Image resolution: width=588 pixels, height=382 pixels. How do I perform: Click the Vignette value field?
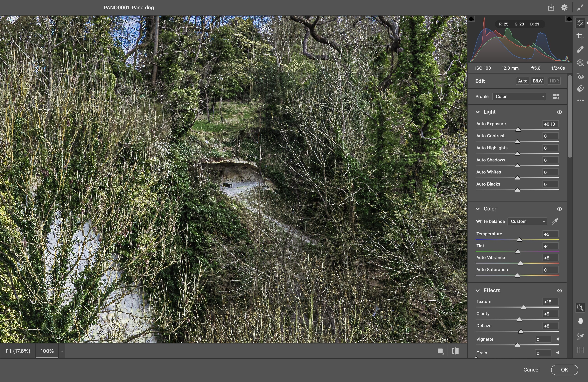click(x=543, y=339)
